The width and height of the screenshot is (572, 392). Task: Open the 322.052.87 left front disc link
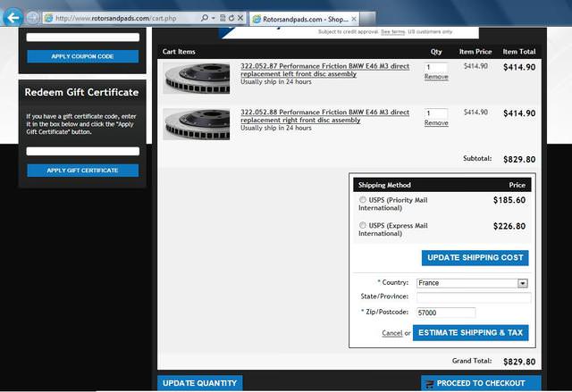[x=324, y=70]
